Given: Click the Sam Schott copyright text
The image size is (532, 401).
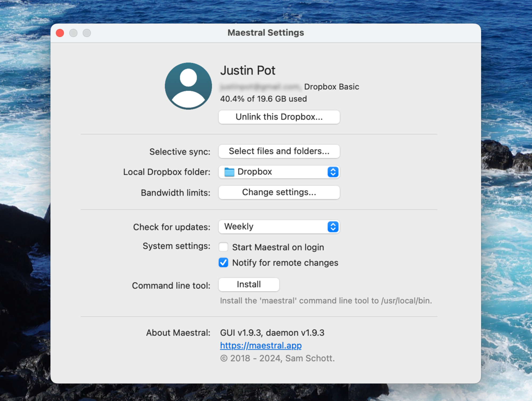Looking at the screenshot, I should (277, 358).
